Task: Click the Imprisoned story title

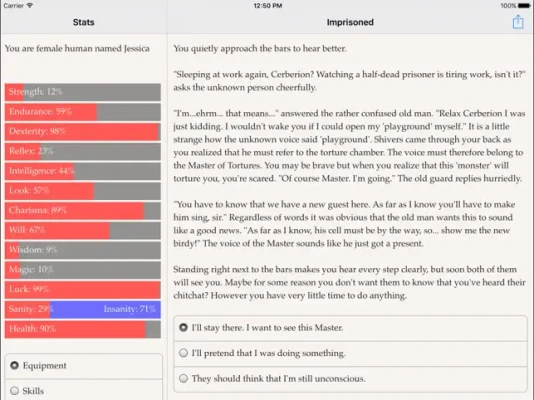Action: pos(350,22)
